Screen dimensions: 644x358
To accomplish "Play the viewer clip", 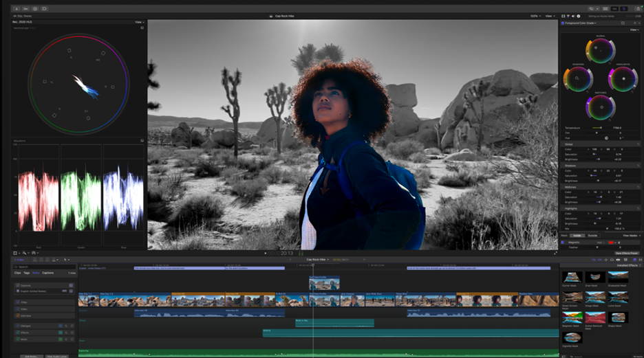I will pyautogui.click(x=266, y=253).
